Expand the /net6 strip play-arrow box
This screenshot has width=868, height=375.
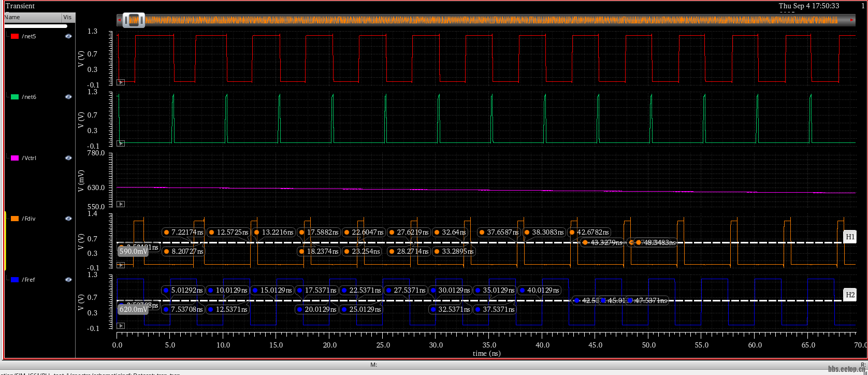[x=121, y=143]
